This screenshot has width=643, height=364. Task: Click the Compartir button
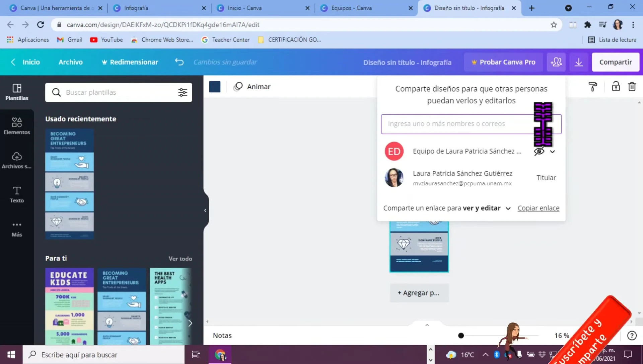click(x=616, y=62)
